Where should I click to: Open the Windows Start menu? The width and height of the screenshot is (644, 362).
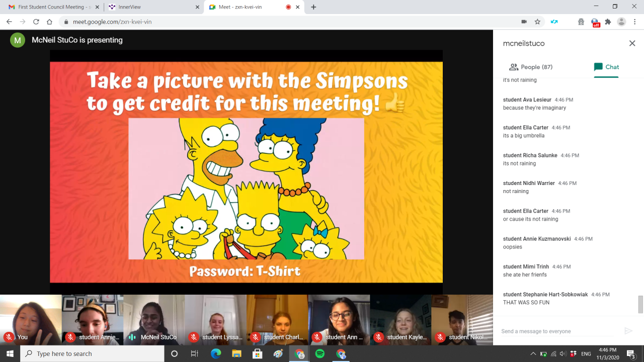(10, 354)
